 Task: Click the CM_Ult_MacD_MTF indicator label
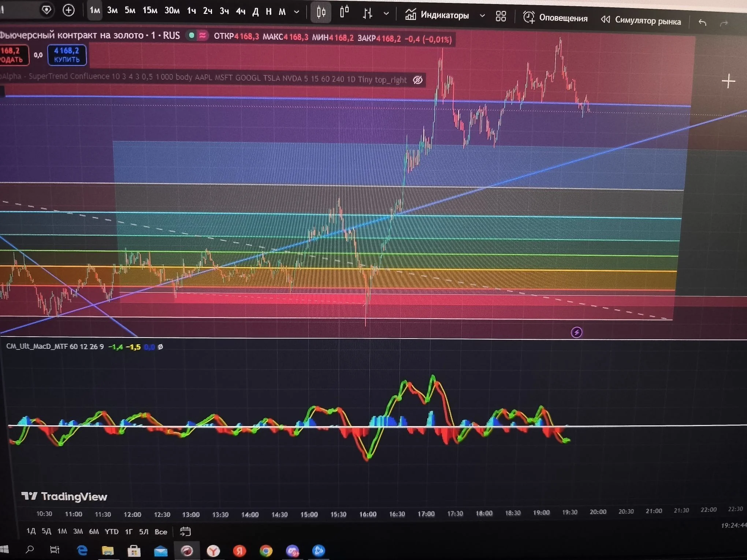coord(55,346)
